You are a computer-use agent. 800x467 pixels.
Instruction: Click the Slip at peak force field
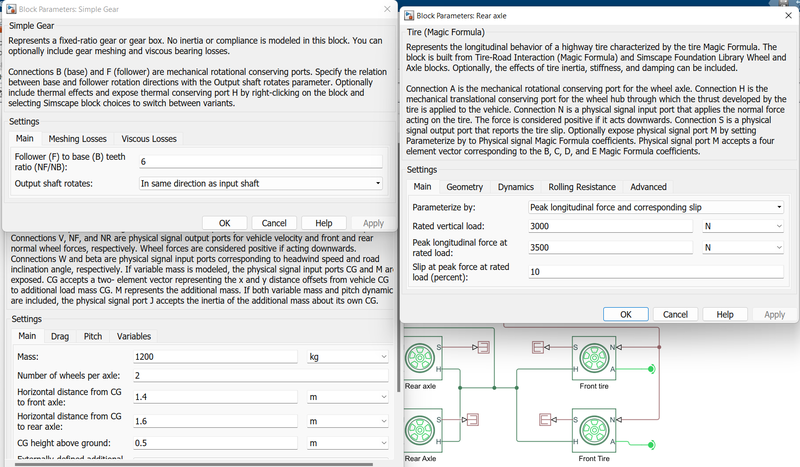tap(656, 272)
